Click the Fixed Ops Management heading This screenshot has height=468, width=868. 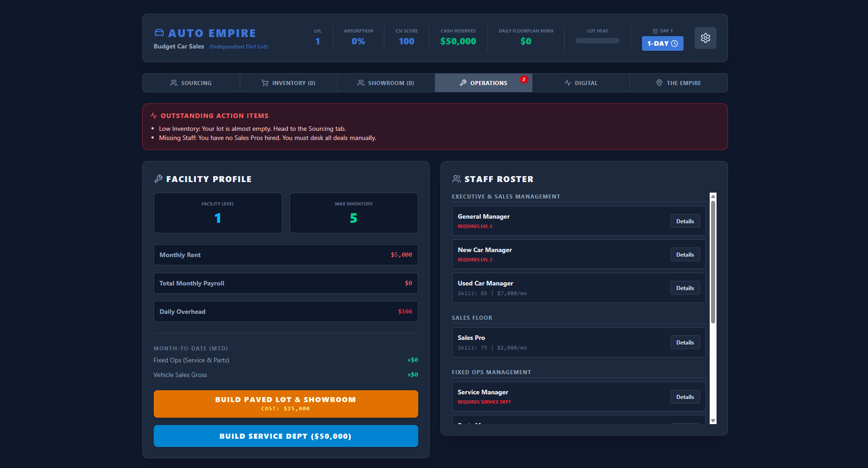pos(491,372)
